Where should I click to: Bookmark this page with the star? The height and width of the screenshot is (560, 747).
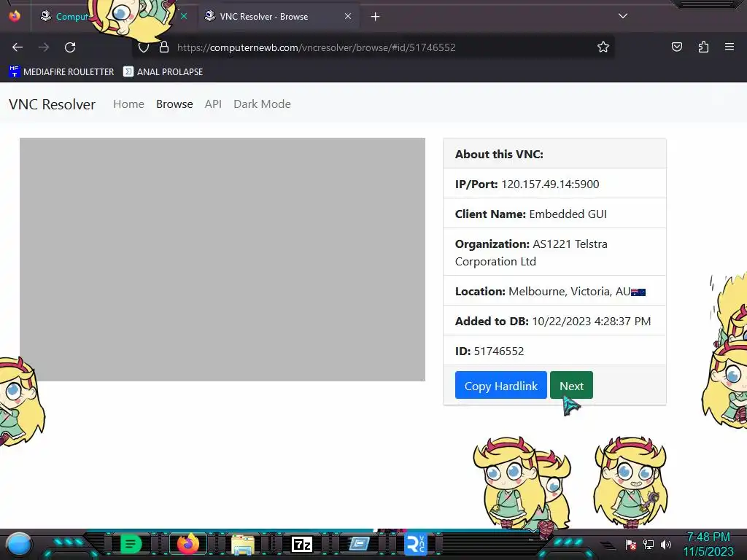[x=603, y=47]
